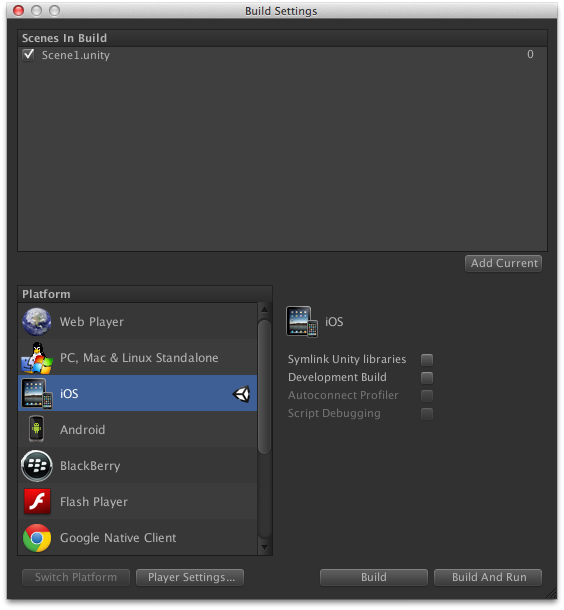Image resolution: width=564 pixels, height=610 pixels.
Task: Select the Web Player globe icon
Action: click(x=37, y=321)
